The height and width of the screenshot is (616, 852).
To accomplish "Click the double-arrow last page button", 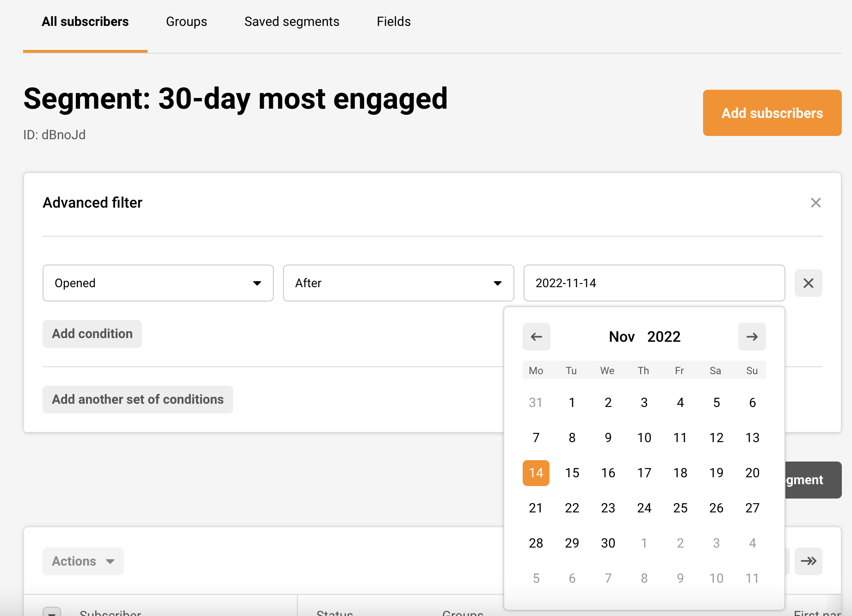I will point(808,561).
